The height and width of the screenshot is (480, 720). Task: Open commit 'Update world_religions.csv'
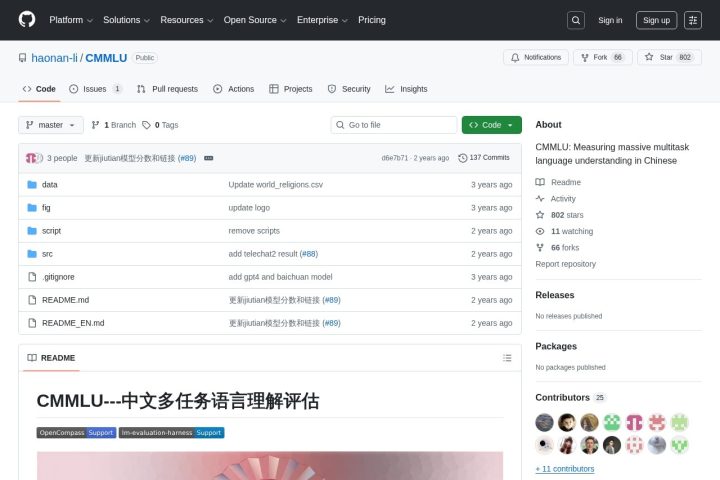[x=276, y=185]
